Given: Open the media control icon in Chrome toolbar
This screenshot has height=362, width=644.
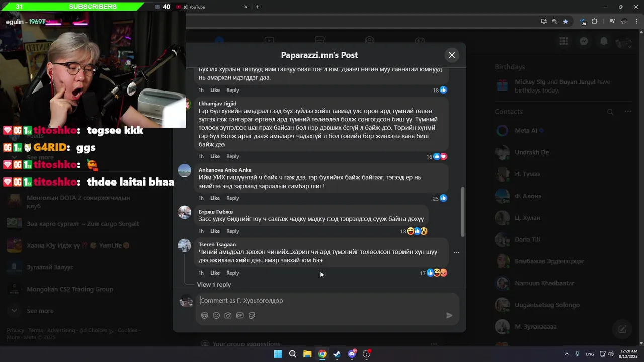Looking at the screenshot, I should 612,21.
